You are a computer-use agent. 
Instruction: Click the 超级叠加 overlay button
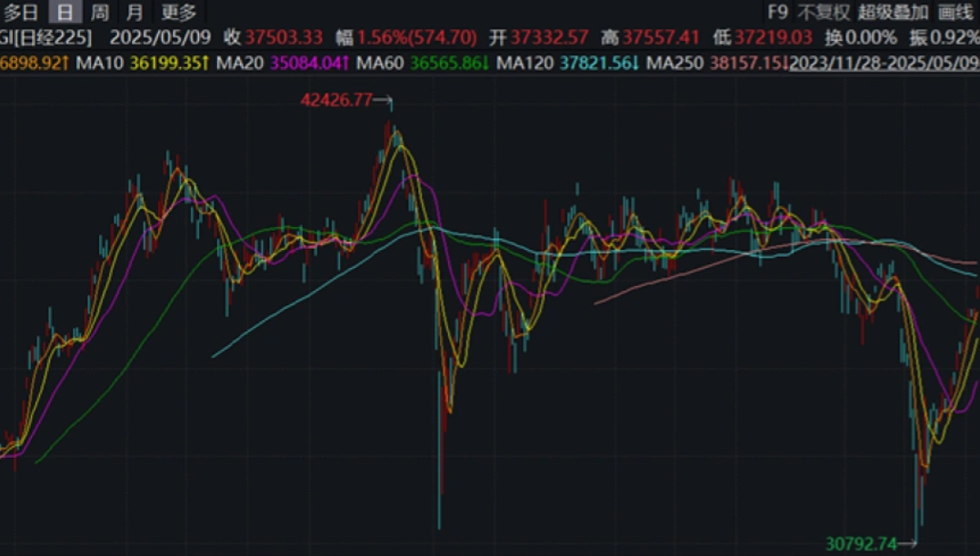[893, 13]
